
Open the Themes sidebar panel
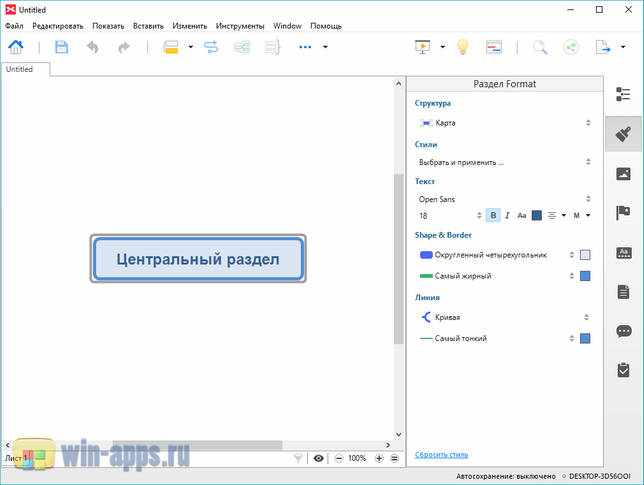point(623,253)
